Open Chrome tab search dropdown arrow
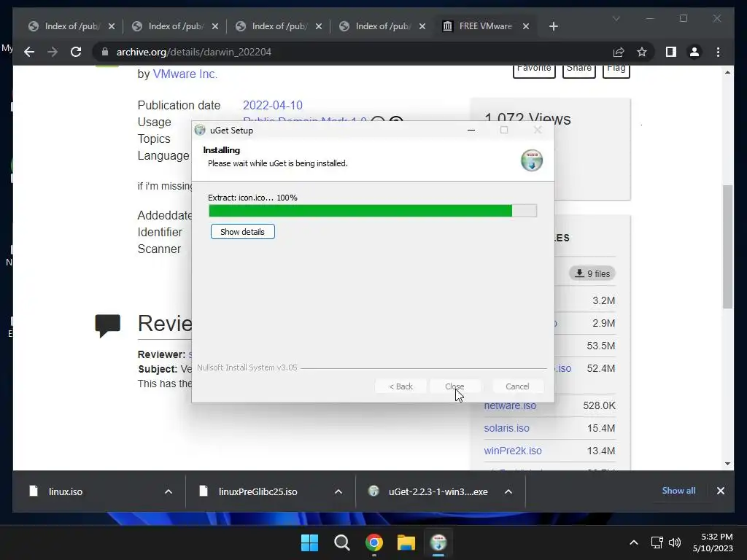The image size is (747, 560). point(616,18)
